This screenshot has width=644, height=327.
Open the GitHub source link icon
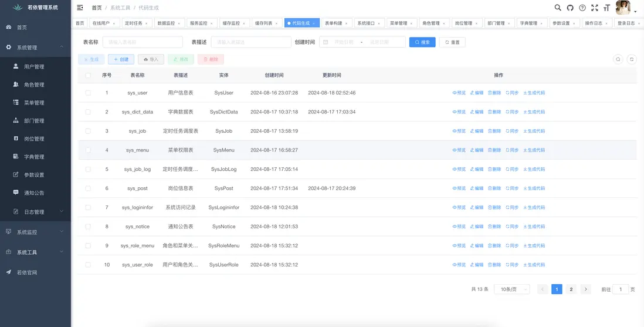(570, 8)
